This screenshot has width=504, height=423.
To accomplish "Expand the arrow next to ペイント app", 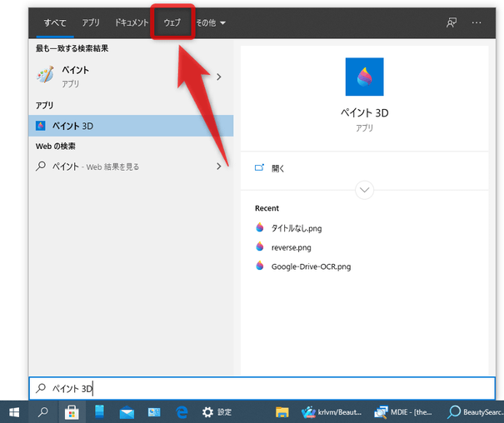I will click(x=219, y=77).
